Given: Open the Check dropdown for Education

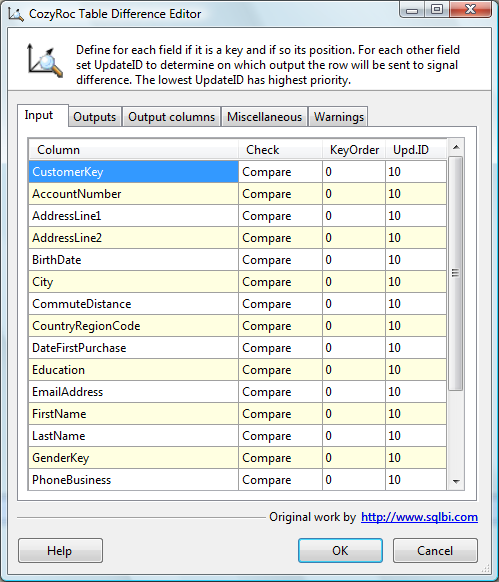Looking at the screenshot, I should coord(280,370).
